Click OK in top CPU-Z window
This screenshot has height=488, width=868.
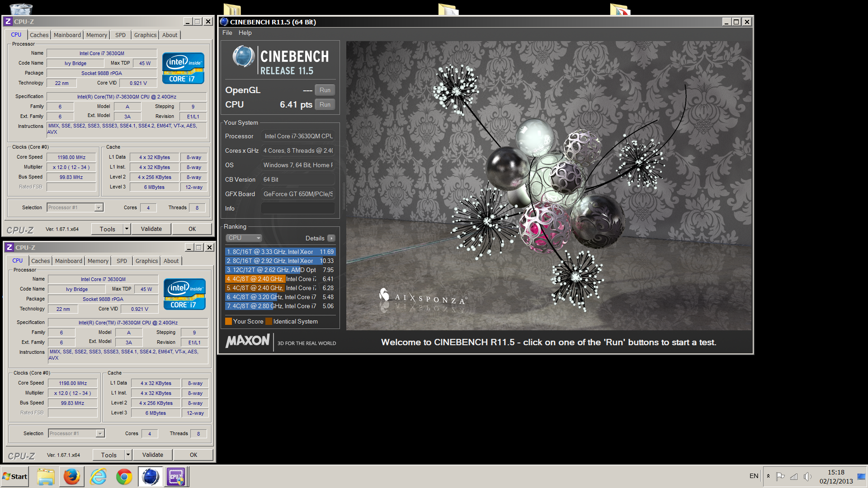tap(192, 229)
